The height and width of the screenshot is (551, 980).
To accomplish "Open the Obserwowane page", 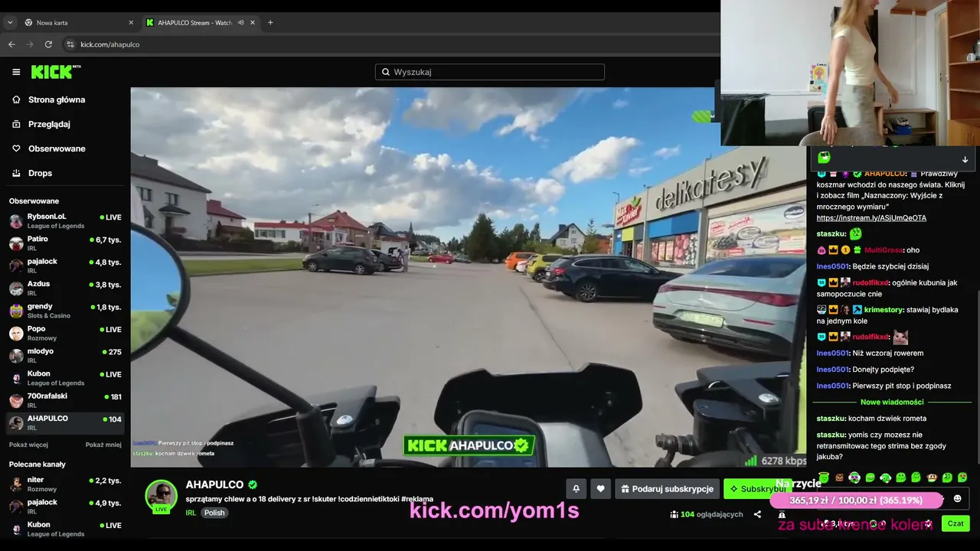I will 57,148.
